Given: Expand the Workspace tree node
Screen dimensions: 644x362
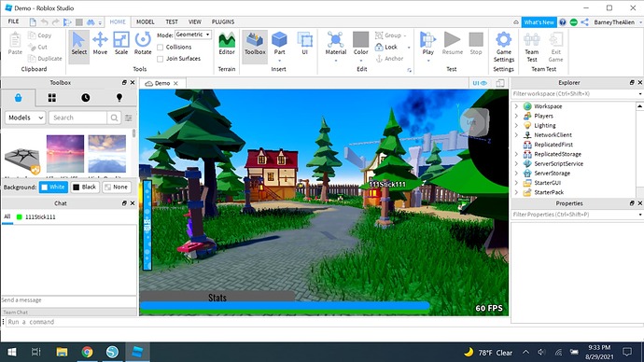Looking at the screenshot, I should click(x=516, y=106).
